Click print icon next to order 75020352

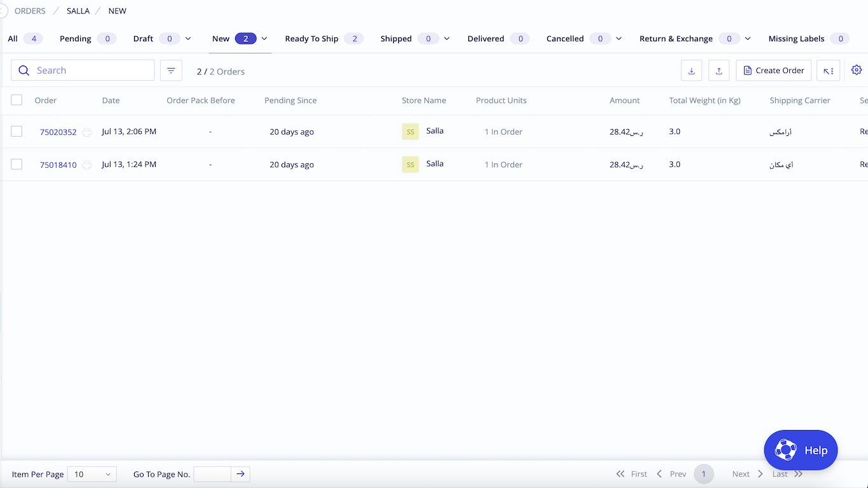pyautogui.click(x=87, y=132)
